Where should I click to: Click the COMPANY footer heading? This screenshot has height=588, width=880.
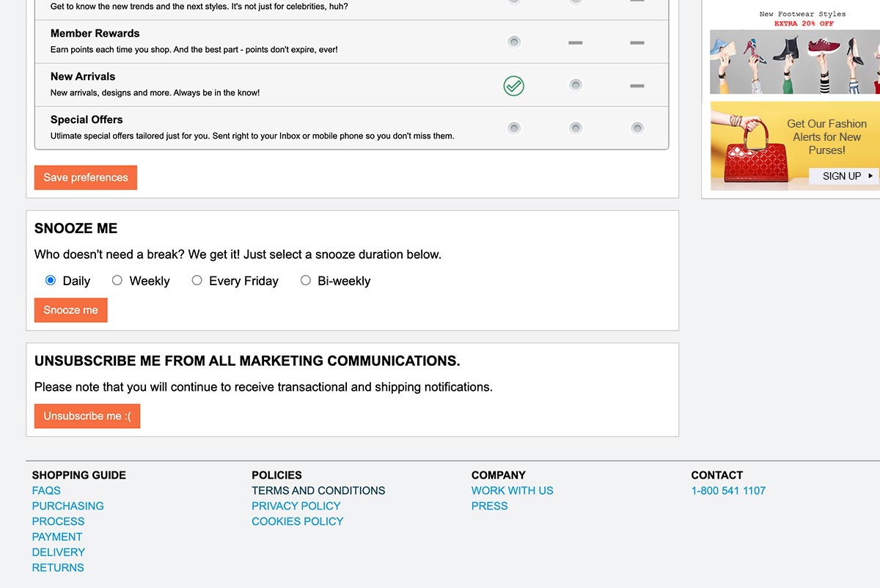point(499,475)
